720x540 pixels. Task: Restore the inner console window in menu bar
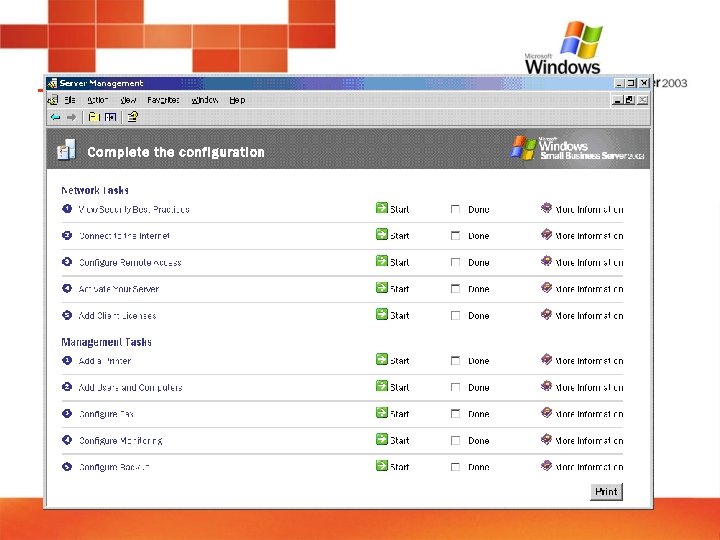click(629, 100)
